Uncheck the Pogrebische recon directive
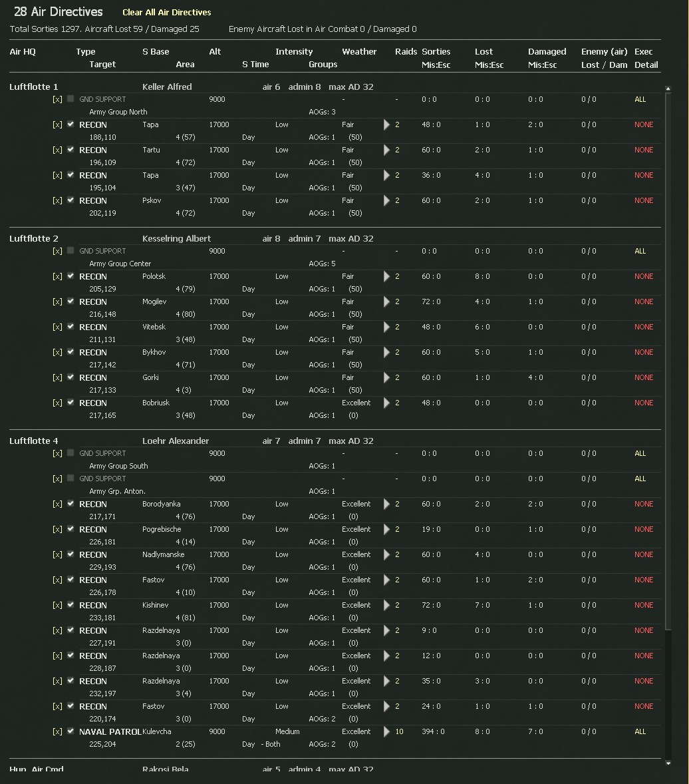Image resolution: width=689 pixels, height=784 pixels. pos(70,529)
